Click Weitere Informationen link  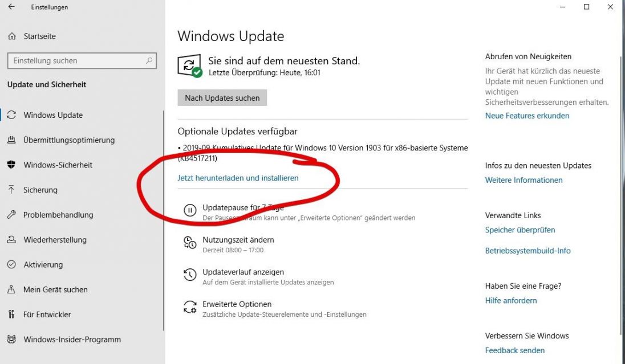[x=523, y=180]
